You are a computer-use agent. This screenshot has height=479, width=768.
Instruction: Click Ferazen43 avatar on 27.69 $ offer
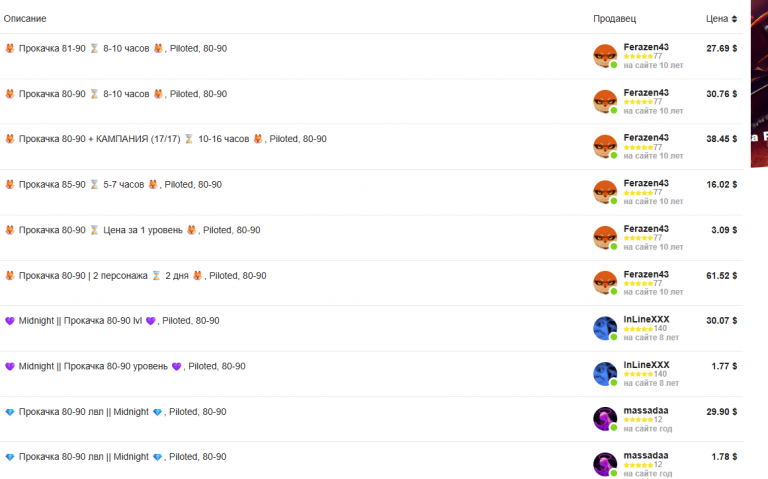pyautogui.click(x=605, y=56)
